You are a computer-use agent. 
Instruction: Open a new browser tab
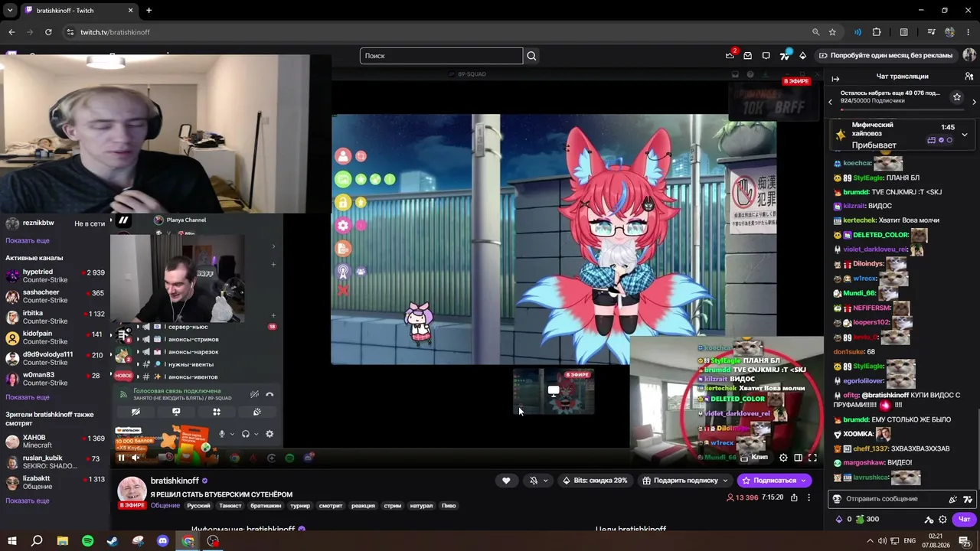click(149, 11)
